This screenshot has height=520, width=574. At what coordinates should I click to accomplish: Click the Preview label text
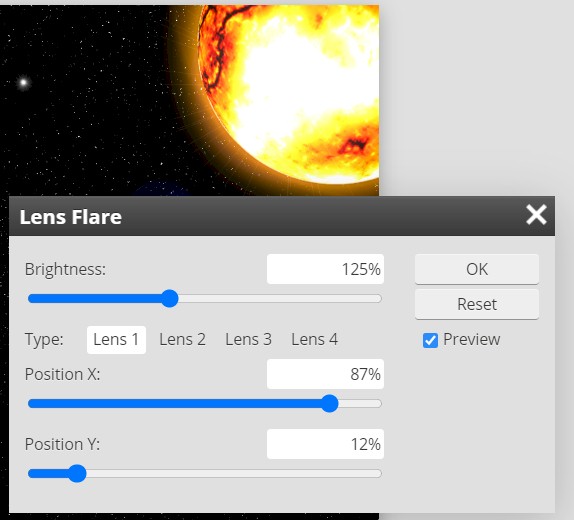[472, 339]
